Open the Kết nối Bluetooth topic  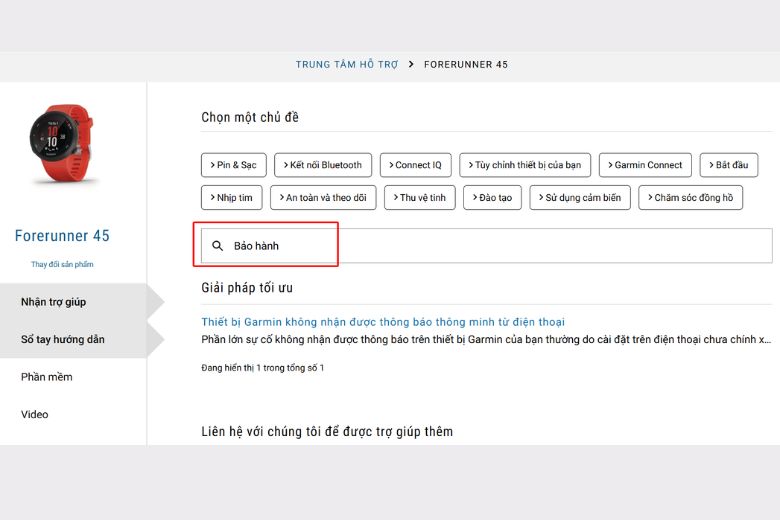tap(323, 165)
